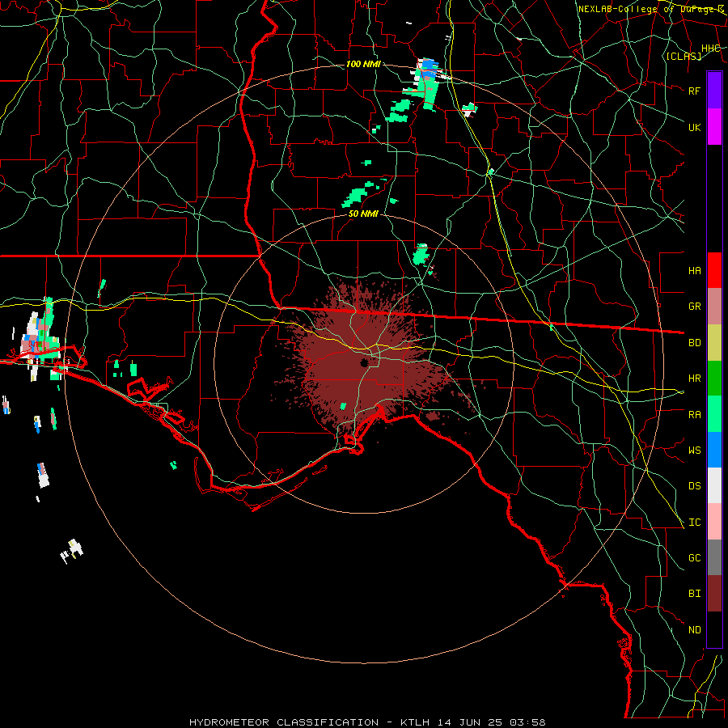Click the HA legend label
The width and height of the screenshot is (728, 728).
(694, 271)
